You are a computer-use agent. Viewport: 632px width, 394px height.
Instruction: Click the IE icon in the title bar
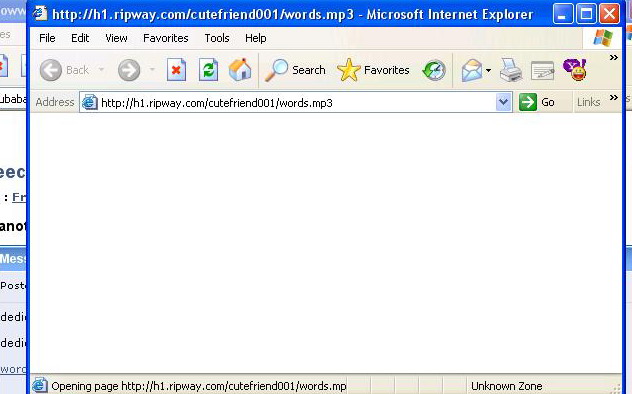click(40, 13)
